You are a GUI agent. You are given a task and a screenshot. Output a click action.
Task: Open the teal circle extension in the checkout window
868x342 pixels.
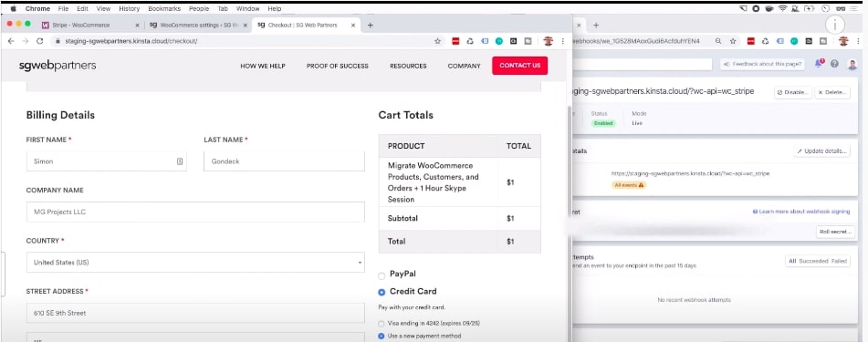tap(498, 41)
